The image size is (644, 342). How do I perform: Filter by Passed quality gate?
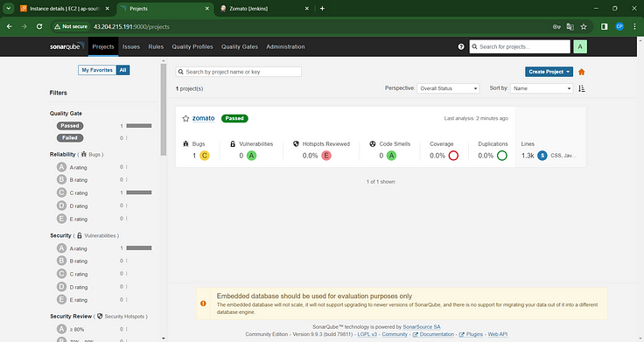70,126
